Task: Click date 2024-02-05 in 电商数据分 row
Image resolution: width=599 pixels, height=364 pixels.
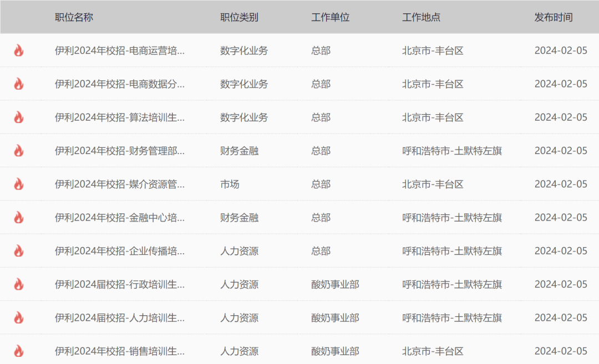Action: [x=561, y=84]
